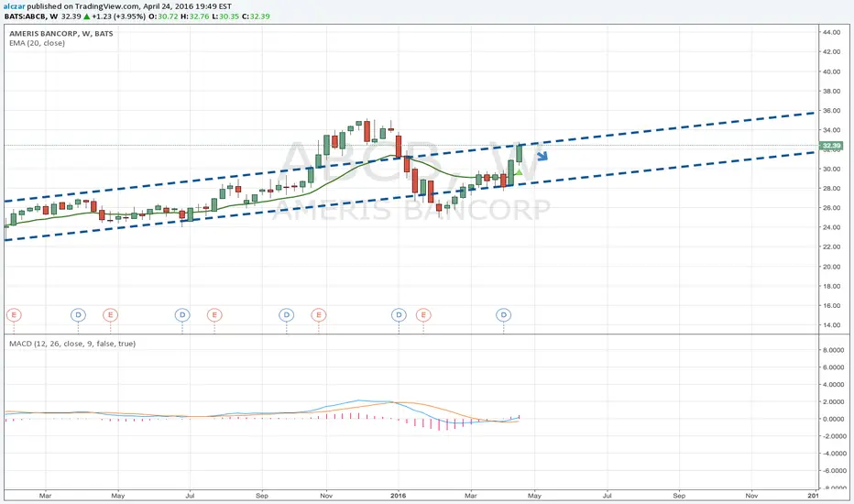Click the H:32.76 high value

[x=194, y=16]
